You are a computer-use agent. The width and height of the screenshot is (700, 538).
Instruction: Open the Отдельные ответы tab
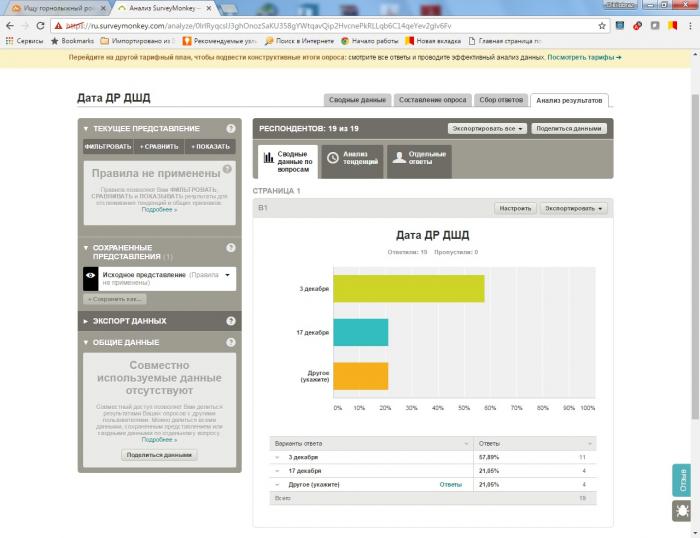420,159
